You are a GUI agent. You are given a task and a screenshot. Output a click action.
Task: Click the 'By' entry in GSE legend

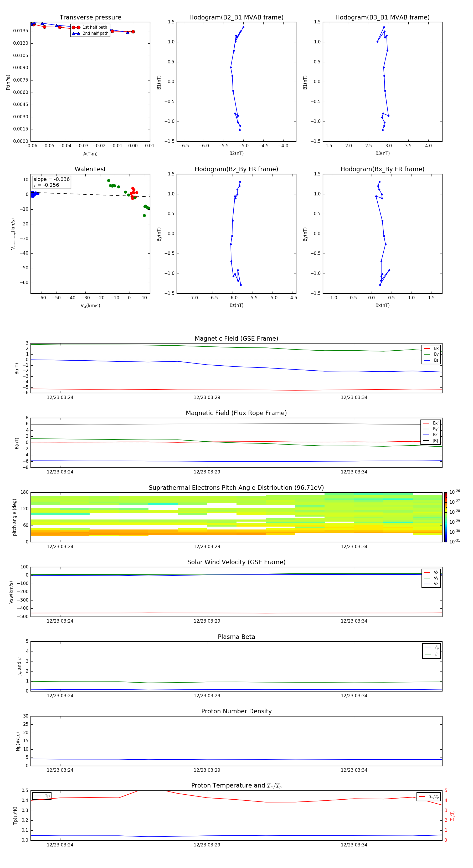(431, 355)
